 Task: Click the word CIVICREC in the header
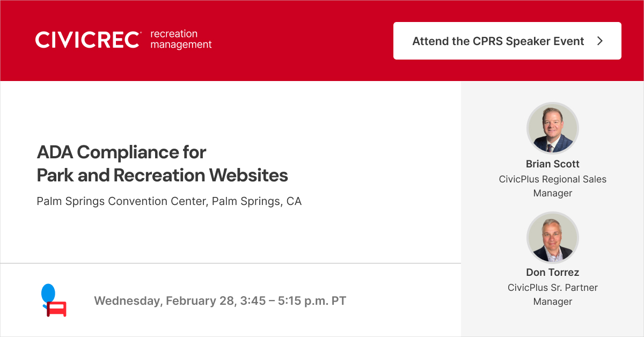[x=88, y=40]
